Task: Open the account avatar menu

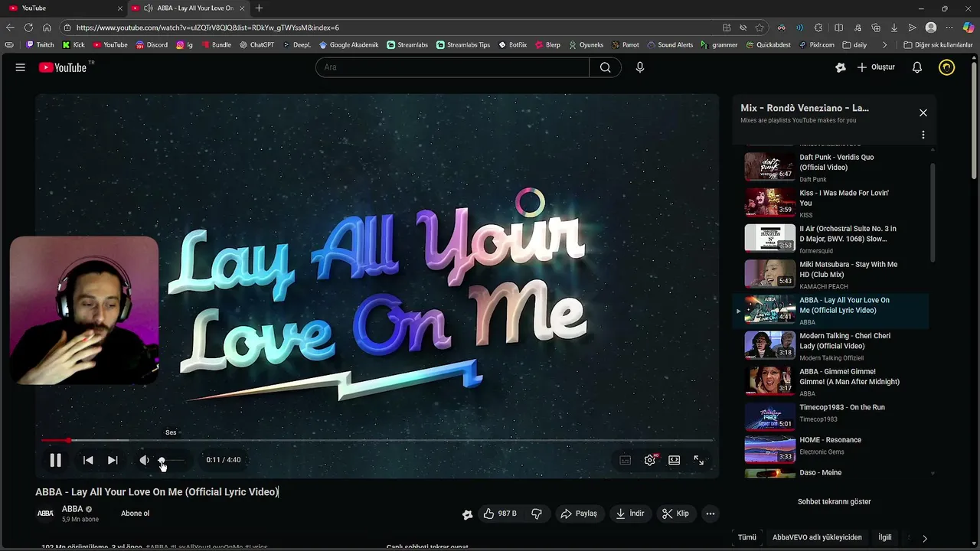Action: click(x=947, y=67)
